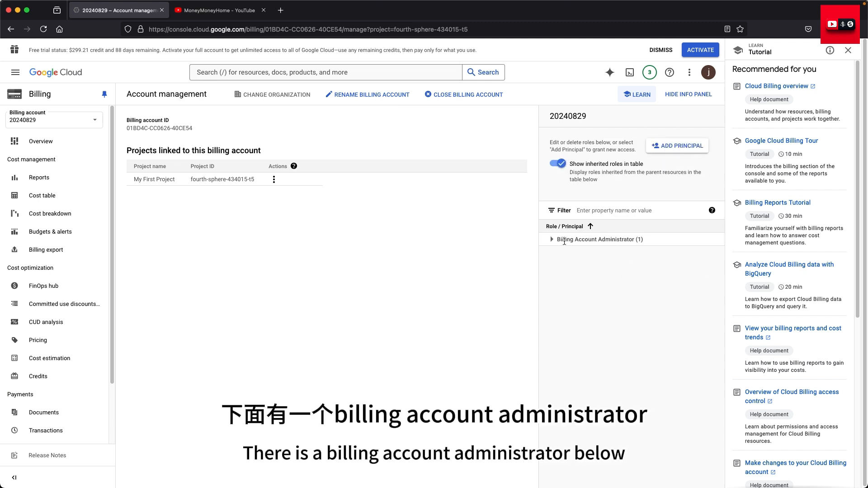Viewport: 868px width, 488px height.
Task: Open the Pocket save icon
Action: pos(808,29)
